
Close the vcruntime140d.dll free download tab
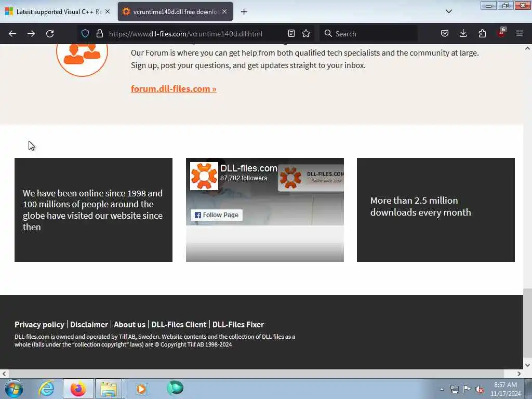coord(224,11)
